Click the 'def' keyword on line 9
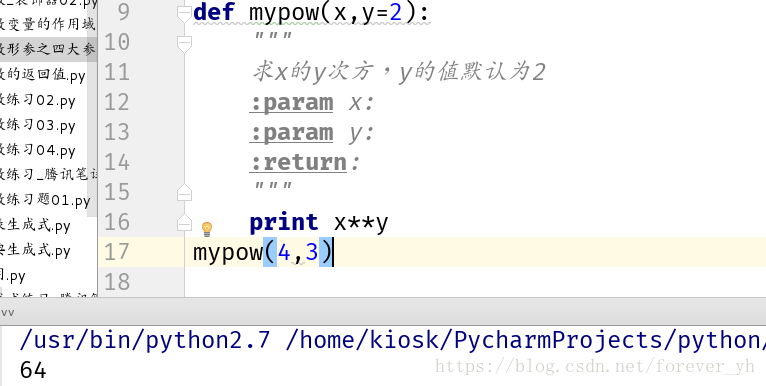This screenshot has width=766, height=386. tap(214, 12)
